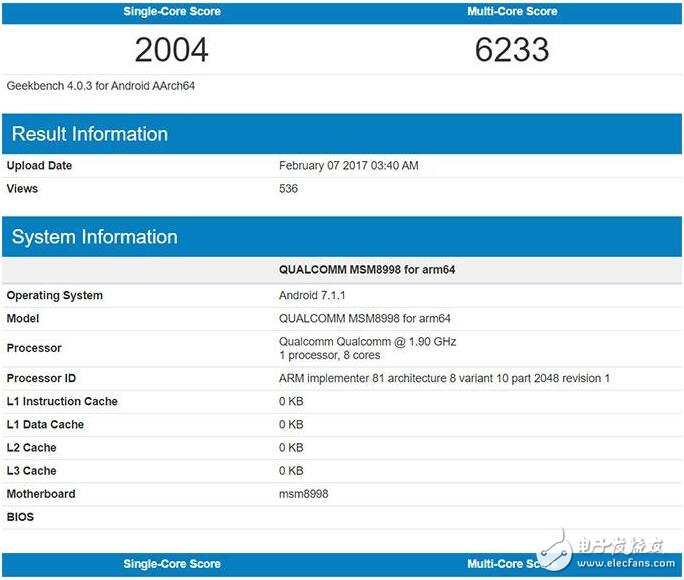This screenshot has width=684, height=580.
Task: Click the L3 Cache row label
Action: click(x=31, y=471)
